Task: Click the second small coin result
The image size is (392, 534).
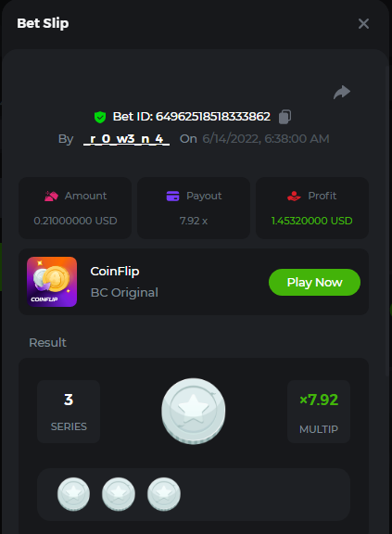Action: coord(119,494)
